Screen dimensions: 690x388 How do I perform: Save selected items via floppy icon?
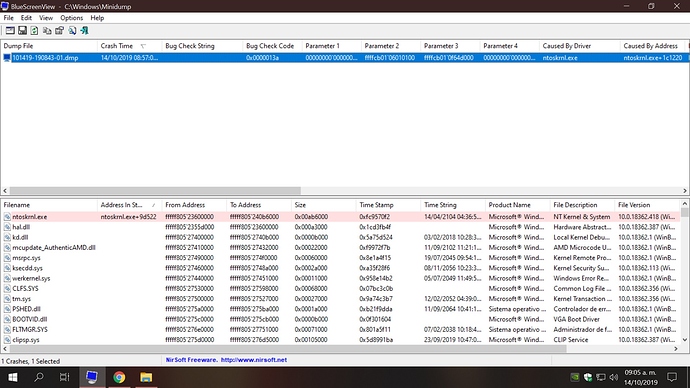click(22, 30)
